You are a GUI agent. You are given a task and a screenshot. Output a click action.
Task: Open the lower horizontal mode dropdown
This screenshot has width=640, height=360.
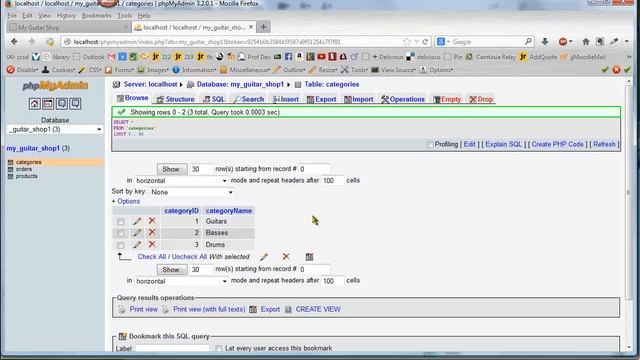pos(181,281)
